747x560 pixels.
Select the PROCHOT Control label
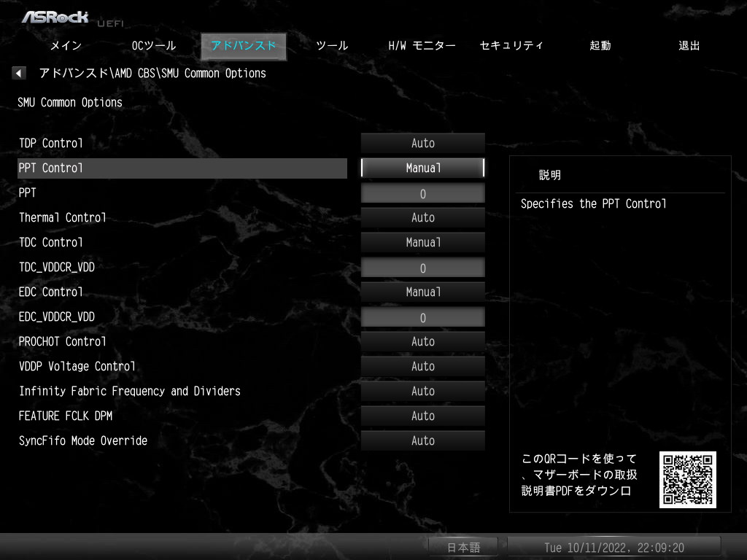[x=63, y=341]
